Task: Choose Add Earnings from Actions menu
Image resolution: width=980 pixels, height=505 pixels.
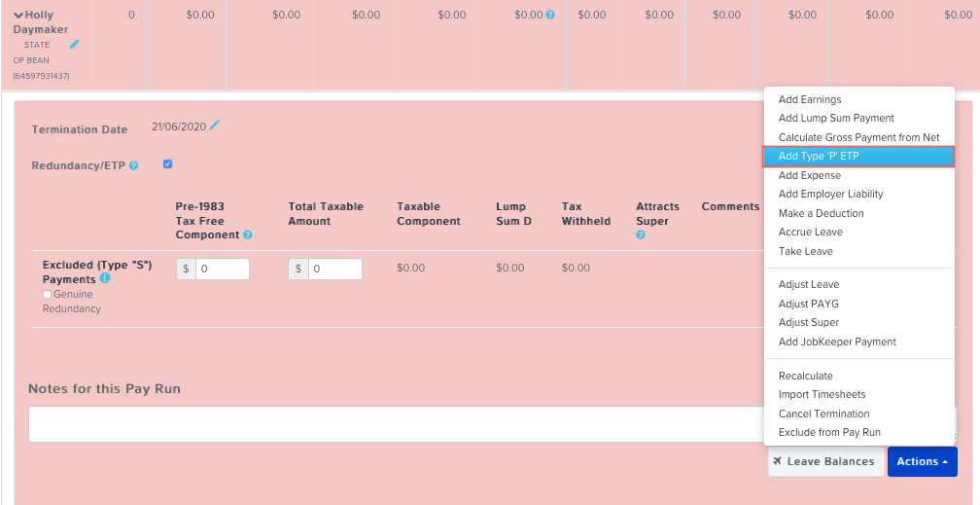Action: (x=810, y=99)
